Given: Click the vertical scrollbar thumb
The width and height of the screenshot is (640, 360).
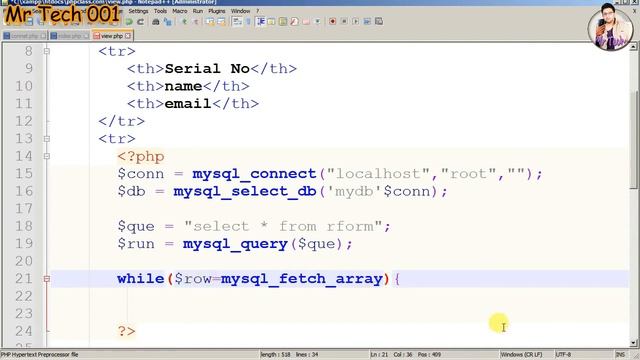Looking at the screenshot, I should click(633, 139).
